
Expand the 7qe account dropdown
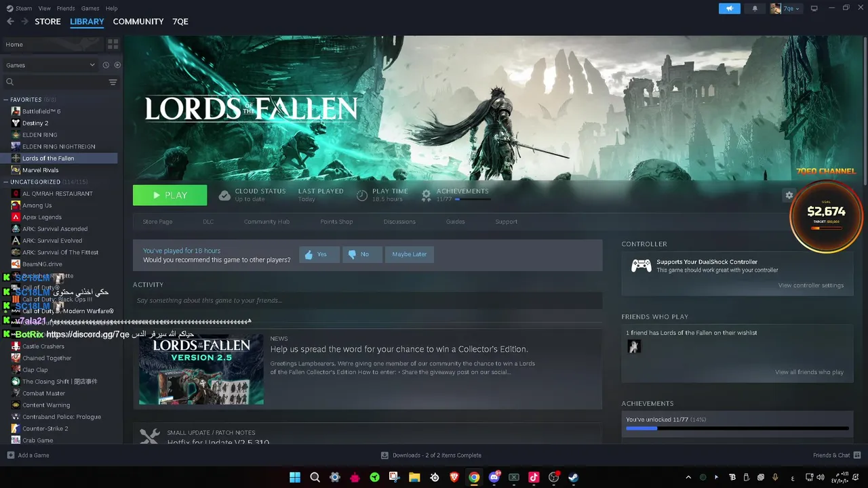(x=786, y=8)
